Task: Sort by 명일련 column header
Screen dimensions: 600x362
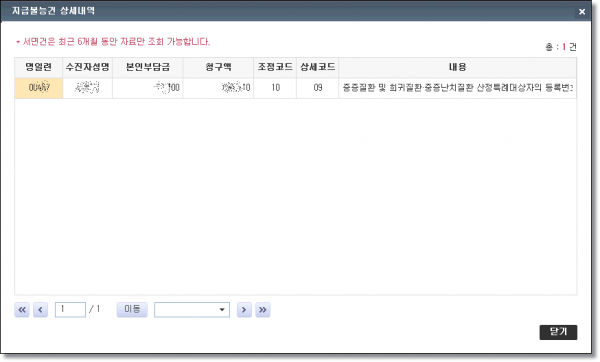Action: (x=39, y=68)
